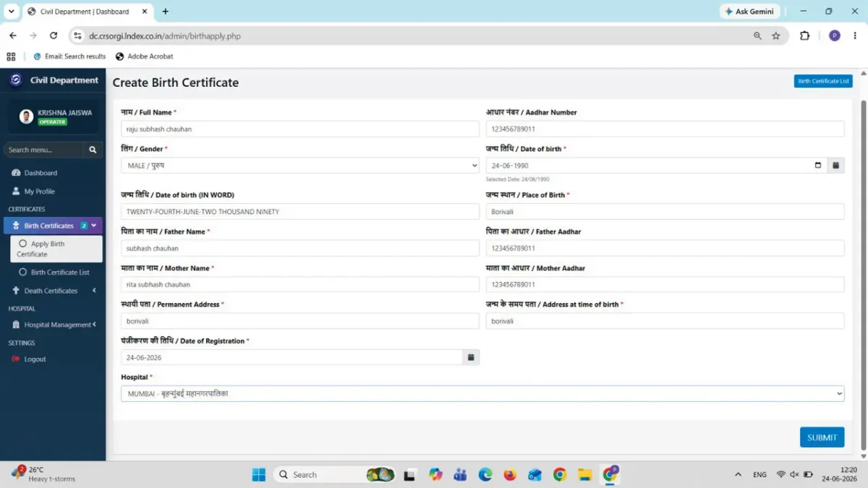Open Microsoft Edge from the taskbar
Image resolution: width=868 pixels, height=488 pixels.
pos(485,474)
